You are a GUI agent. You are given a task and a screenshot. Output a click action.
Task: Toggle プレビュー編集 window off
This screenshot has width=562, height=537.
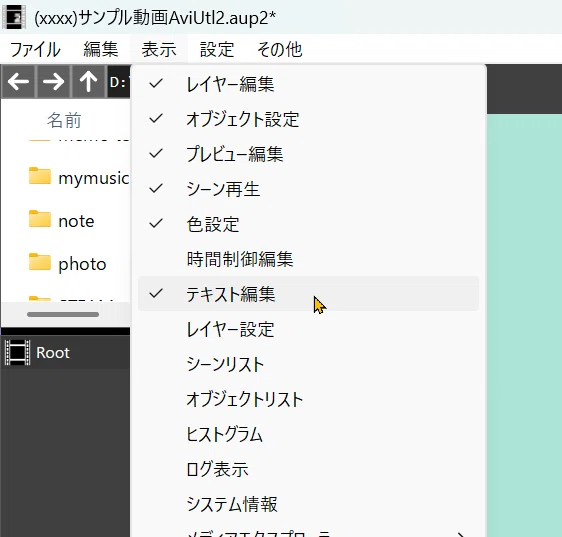[308, 154]
